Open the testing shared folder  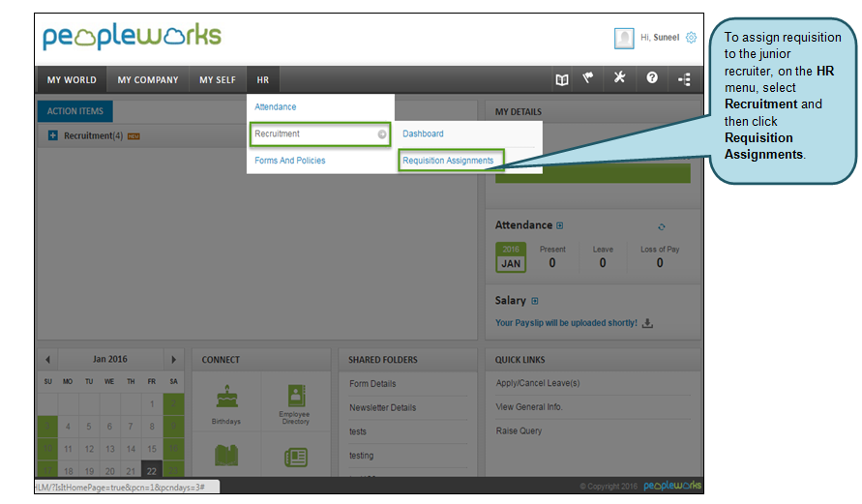point(361,456)
